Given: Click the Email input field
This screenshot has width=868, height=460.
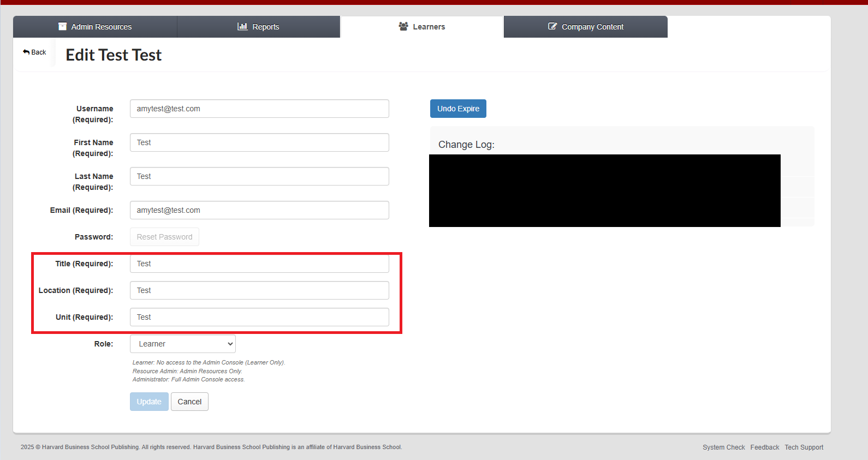Looking at the screenshot, I should click(259, 210).
